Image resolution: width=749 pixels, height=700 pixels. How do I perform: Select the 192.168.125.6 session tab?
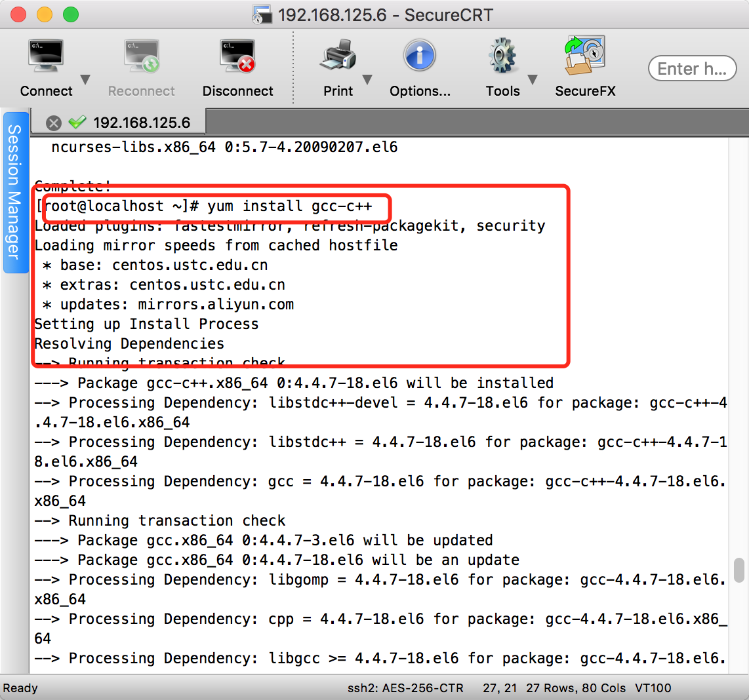(x=119, y=122)
